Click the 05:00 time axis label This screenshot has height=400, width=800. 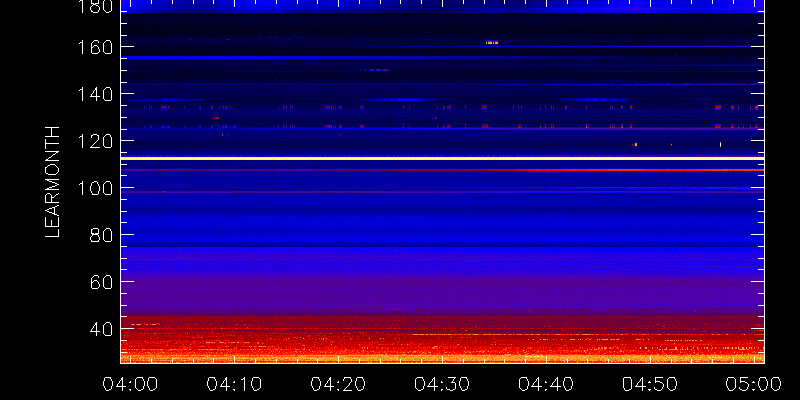[754, 384]
